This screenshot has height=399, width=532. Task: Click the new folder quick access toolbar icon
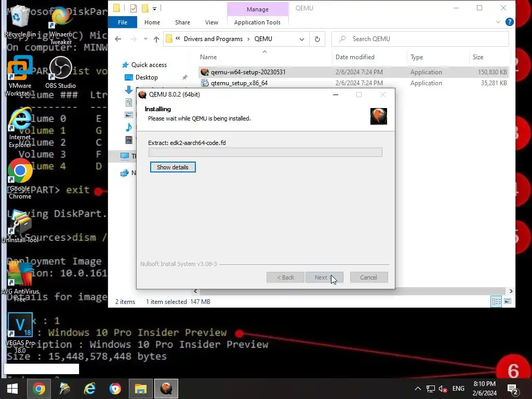[145, 8]
